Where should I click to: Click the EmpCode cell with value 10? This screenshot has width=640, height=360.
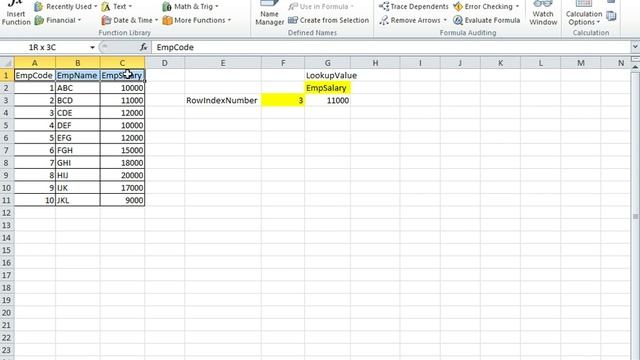pos(35,200)
